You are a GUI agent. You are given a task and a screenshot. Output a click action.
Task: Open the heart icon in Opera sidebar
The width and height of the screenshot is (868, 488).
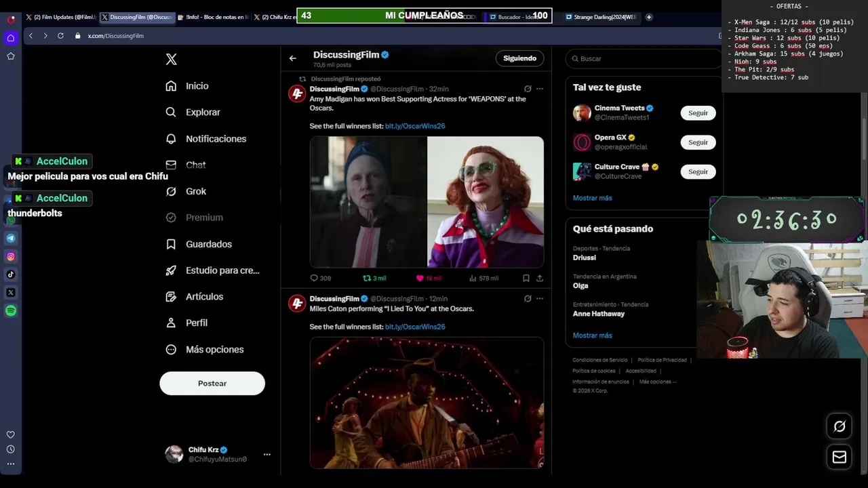[x=11, y=434]
